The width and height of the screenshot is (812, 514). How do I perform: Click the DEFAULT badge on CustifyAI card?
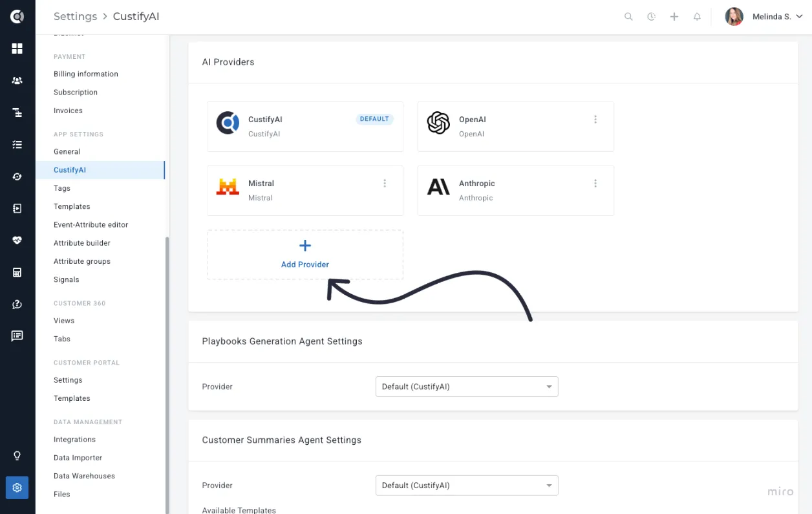click(374, 119)
